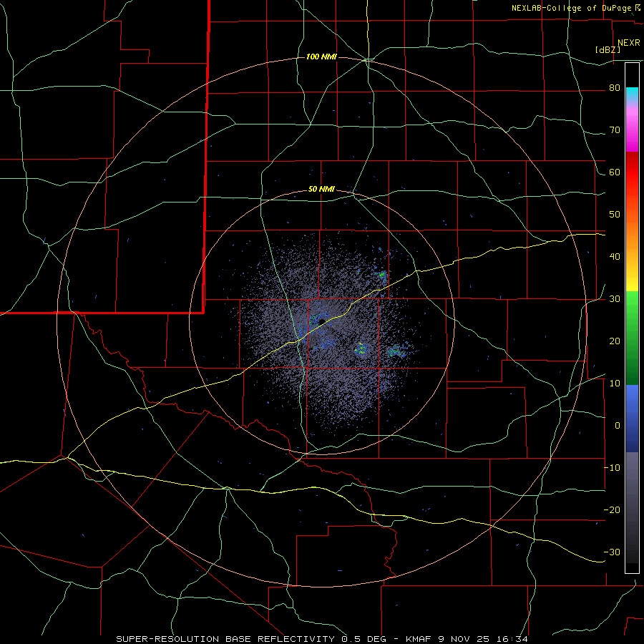Screen dimensions: 644x644
Task: Click the -10 value on the dBZ scale
Action: click(x=612, y=468)
